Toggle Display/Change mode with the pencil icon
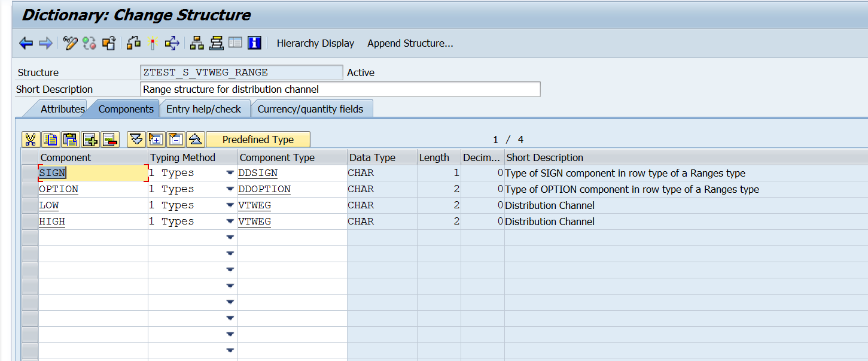Viewport: 868px width, 361px height. [71, 43]
